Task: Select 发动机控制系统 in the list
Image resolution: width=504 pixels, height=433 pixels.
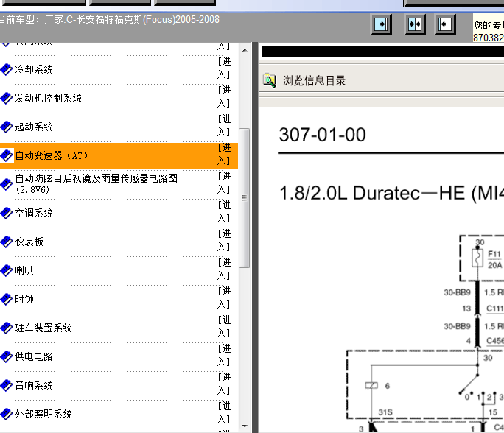Action: 48,98
